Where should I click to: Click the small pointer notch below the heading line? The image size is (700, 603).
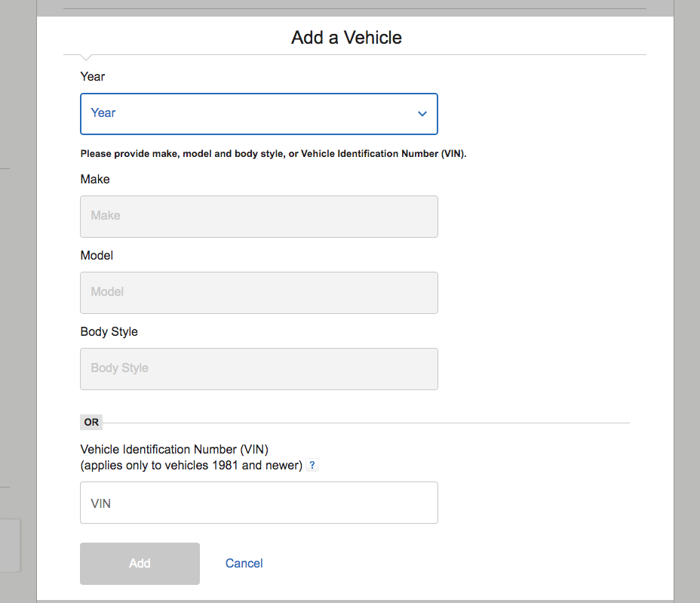pyautogui.click(x=86, y=57)
